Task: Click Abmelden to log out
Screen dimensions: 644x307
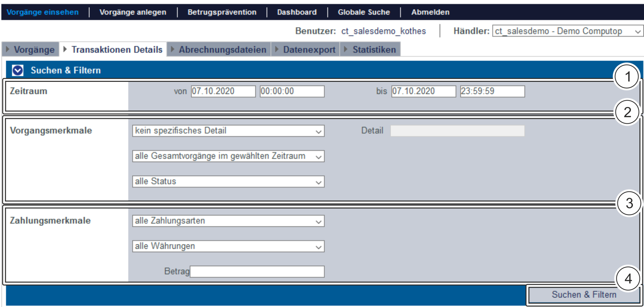Action: coord(430,12)
